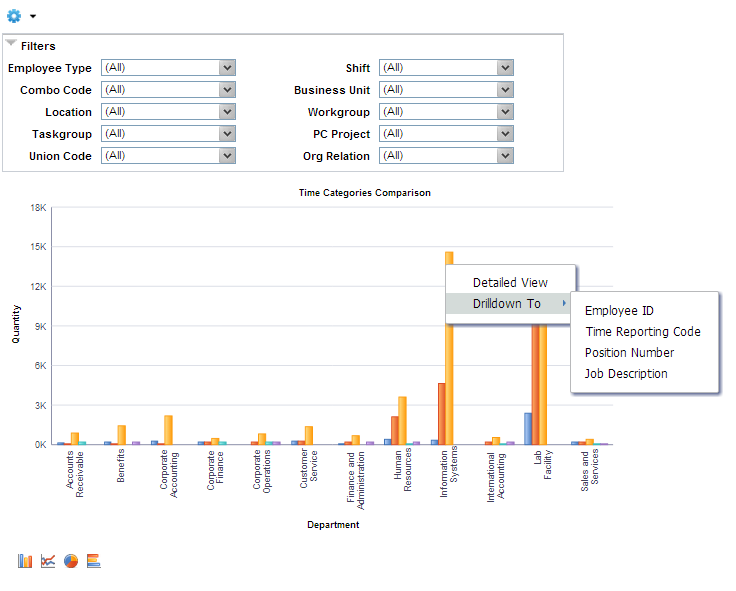The height and width of the screenshot is (591, 736).
Task: Expand the Shift filter dropdown
Action: (x=505, y=68)
